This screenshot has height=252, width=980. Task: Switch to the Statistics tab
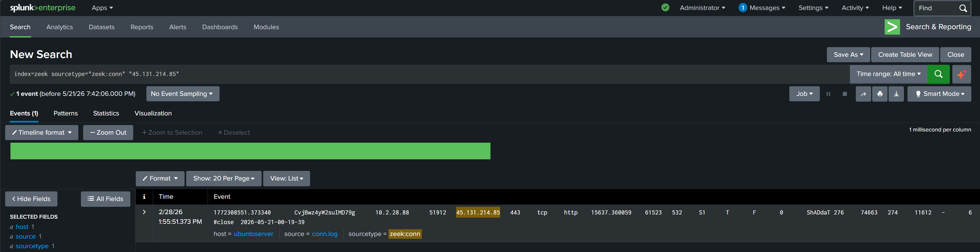[x=106, y=113]
